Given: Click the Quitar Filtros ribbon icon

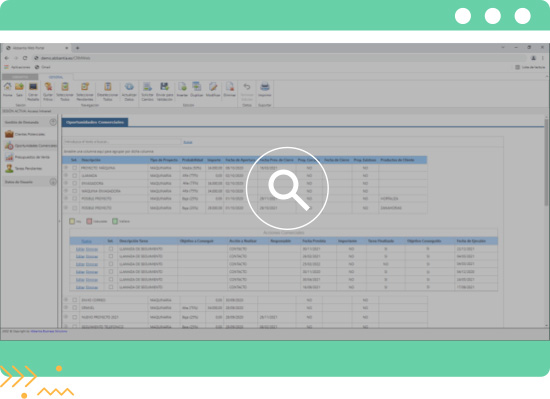Looking at the screenshot, I should coord(48,87).
